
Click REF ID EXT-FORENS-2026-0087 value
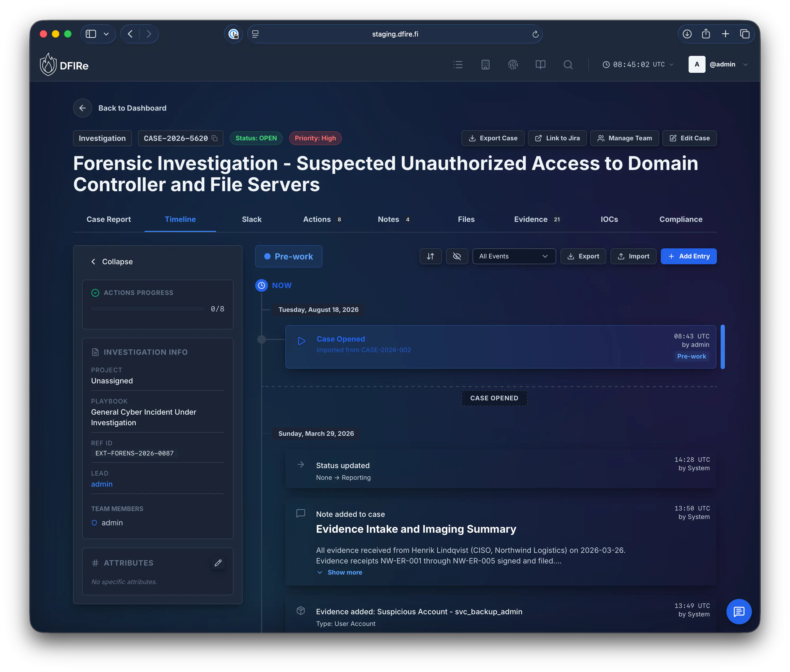click(134, 453)
